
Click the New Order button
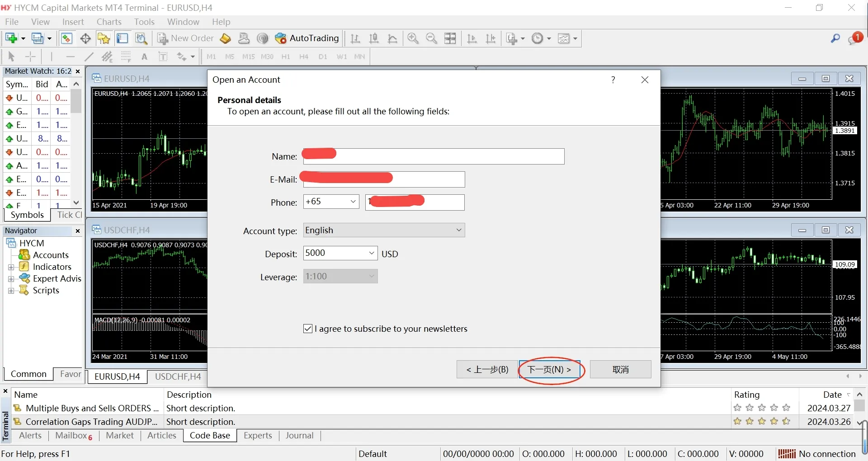(185, 38)
